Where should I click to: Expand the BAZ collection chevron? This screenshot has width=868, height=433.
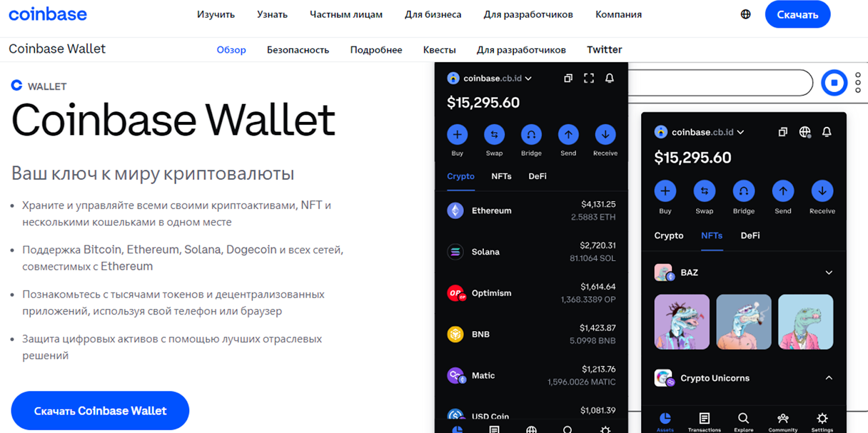point(829,273)
